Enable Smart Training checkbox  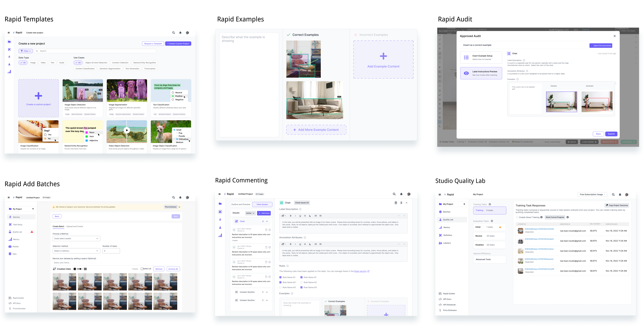pos(517,217)
